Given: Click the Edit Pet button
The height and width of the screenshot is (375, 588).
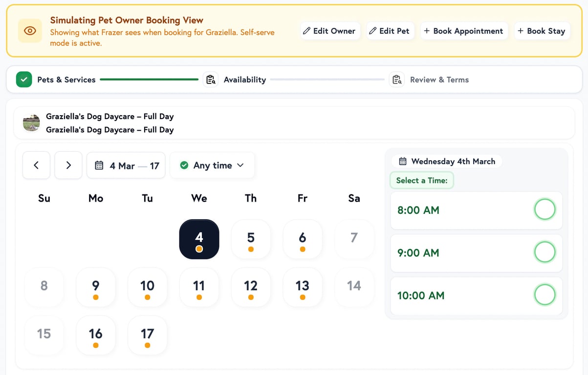Looking at the screenshot, I should click(x=390, y=30).
